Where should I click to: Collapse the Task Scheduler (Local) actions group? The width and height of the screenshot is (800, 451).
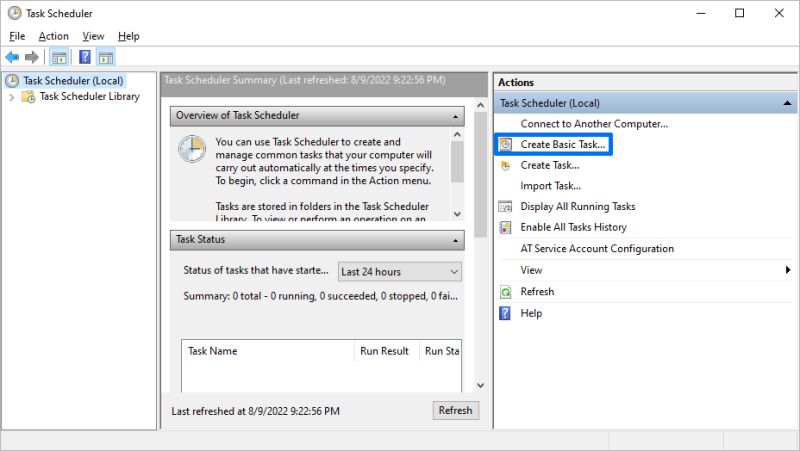pos(787,103)
